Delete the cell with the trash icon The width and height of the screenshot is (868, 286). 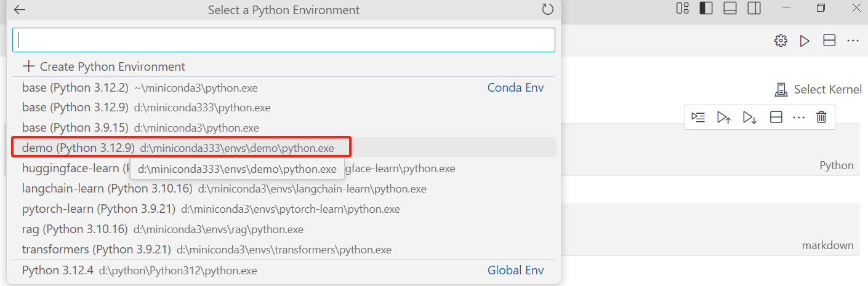[x=821, y=117]
